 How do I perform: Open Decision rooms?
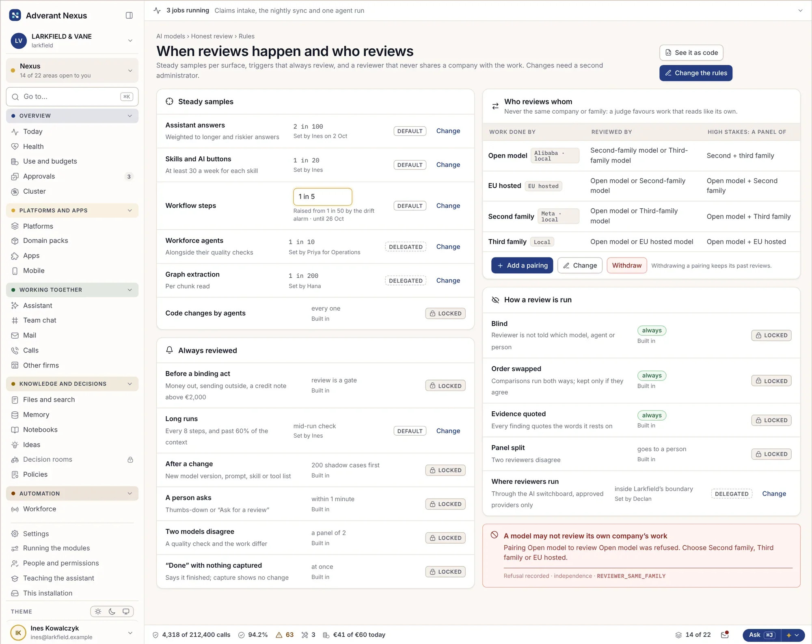coord(48,460)
